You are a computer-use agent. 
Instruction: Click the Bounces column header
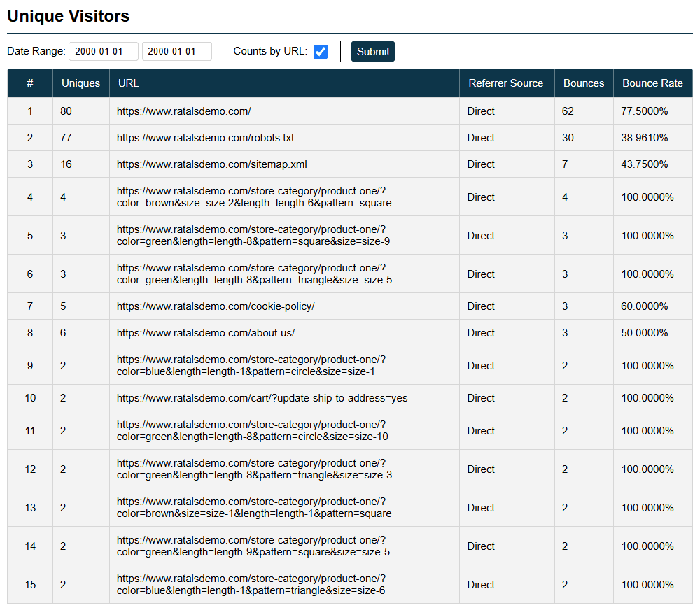pyautogui.click(x=584, y=83)
